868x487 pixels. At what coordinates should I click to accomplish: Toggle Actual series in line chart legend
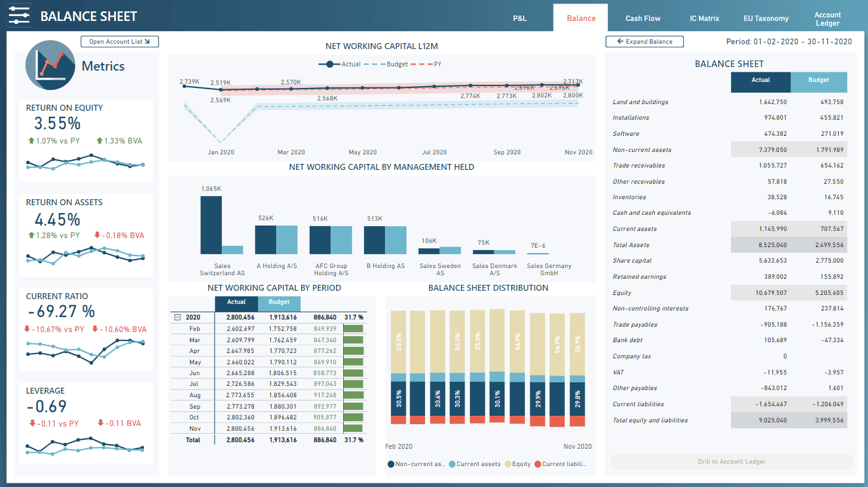click(329, 64)
